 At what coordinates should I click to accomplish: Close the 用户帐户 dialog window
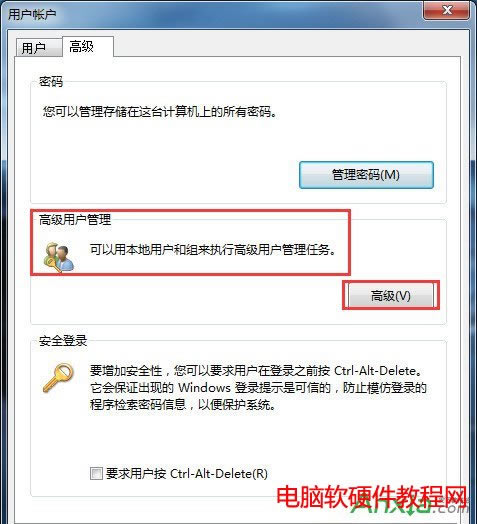point(447,10)
